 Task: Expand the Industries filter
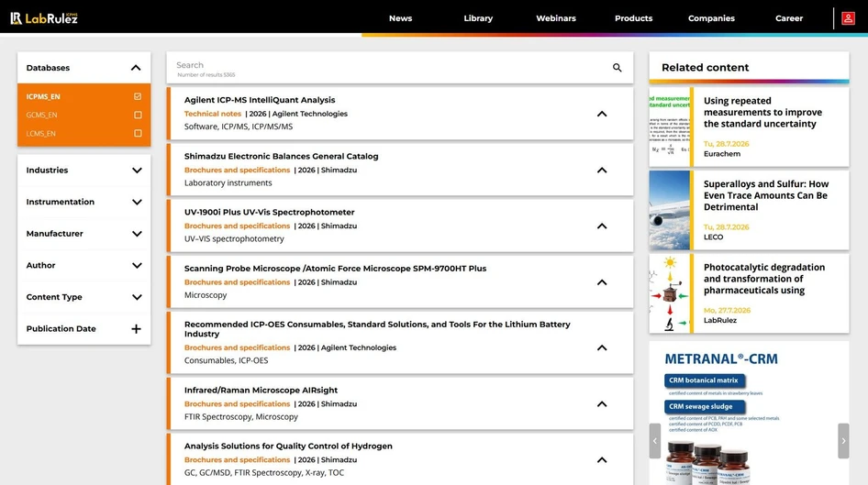pyautogui.click(x=137, y=171)
